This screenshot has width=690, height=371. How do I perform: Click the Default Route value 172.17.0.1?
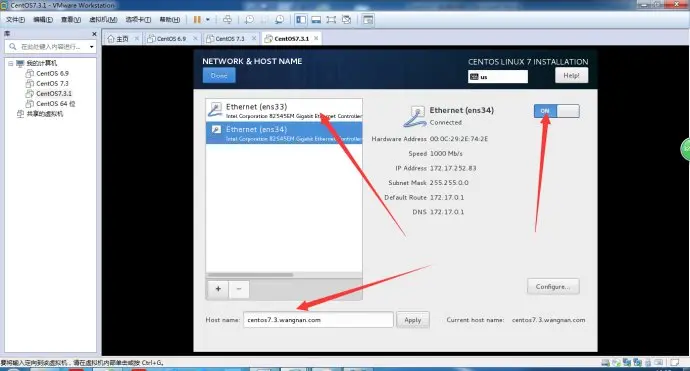[x=447, y=197]
